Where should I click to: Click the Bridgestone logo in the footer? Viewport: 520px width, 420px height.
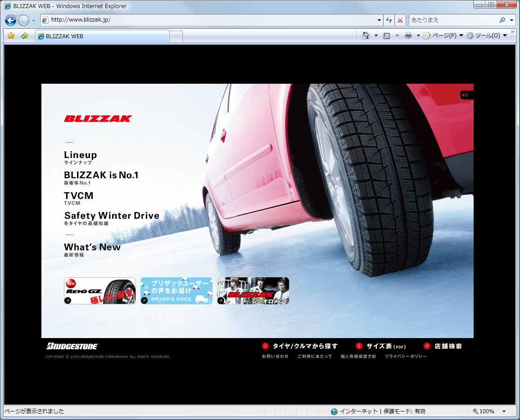(72, 347)
